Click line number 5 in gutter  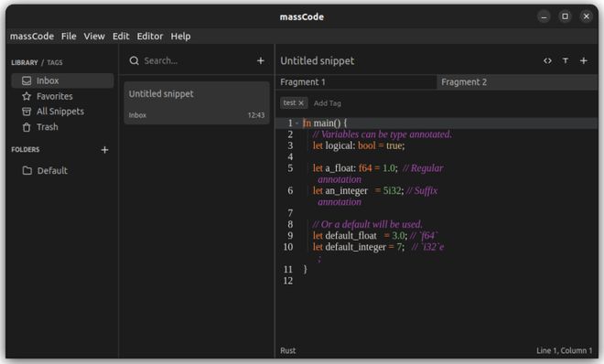290,168
